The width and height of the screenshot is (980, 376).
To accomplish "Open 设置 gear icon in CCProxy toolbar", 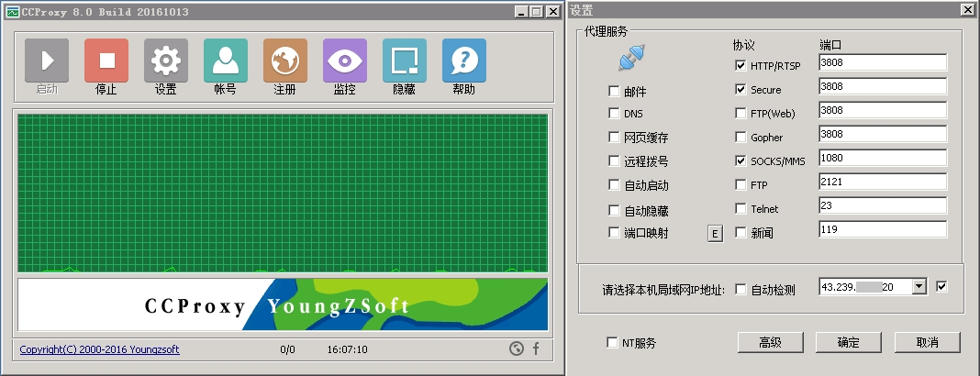I will 166,61.
